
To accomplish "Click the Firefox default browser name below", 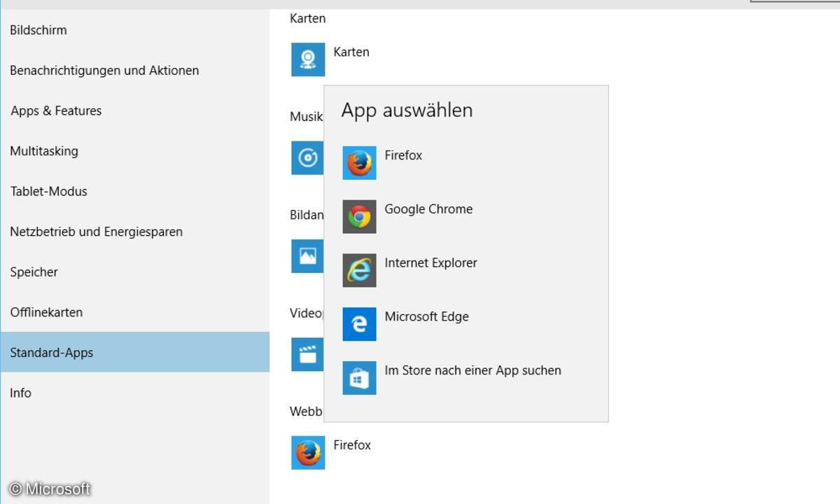I will (352, 445).
